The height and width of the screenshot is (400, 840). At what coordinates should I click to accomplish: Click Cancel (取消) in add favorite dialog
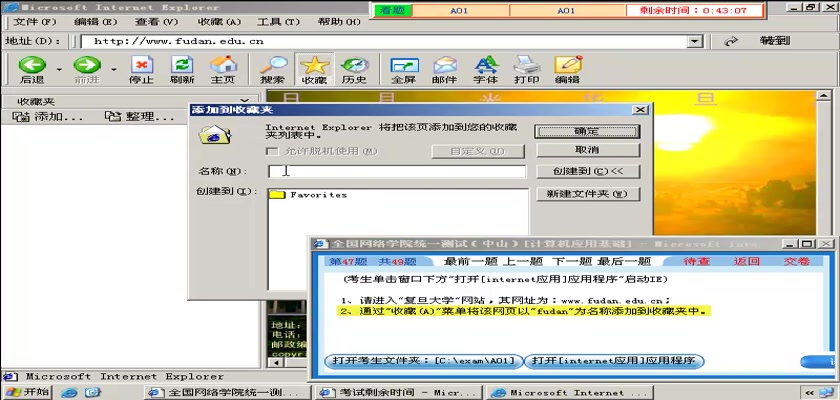coord(588,150)
